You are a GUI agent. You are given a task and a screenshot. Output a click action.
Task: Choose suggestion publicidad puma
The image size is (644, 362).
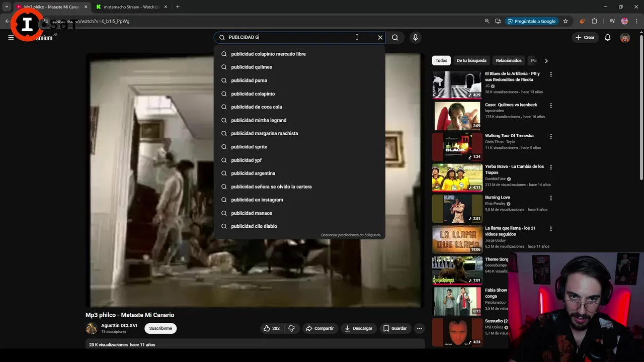299,80
